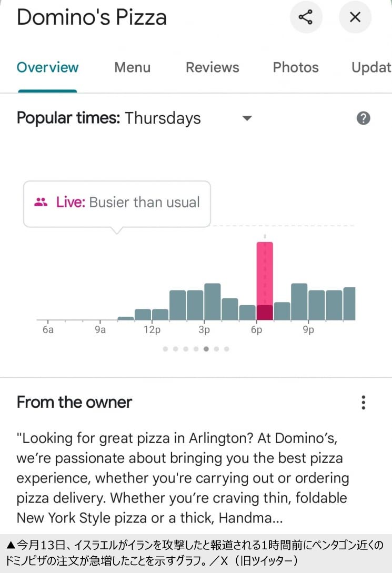
Task: Click the people icon in Live tooltip
Action: coord(41,202)
